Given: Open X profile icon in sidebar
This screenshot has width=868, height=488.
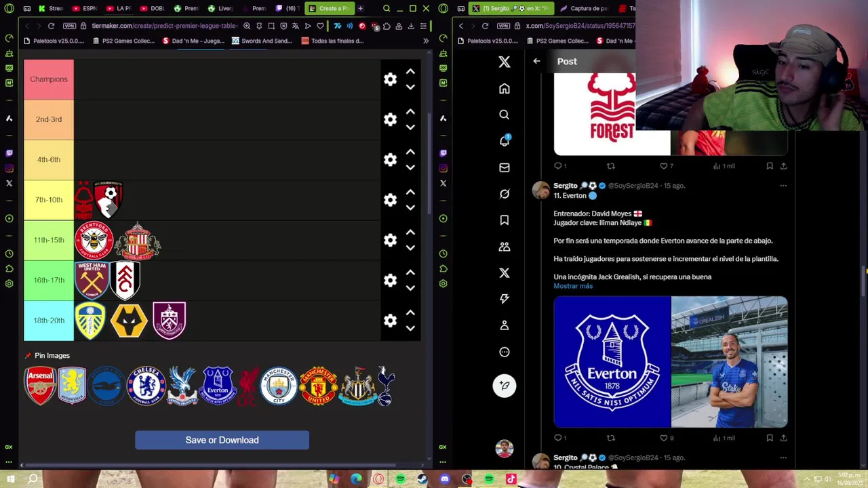Looking at the screenshot, I should click(x=505, y=325).
